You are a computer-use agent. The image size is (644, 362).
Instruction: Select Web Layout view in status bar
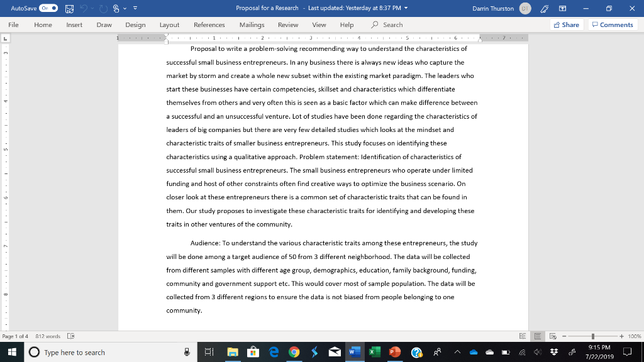click(x=552, y=335)
